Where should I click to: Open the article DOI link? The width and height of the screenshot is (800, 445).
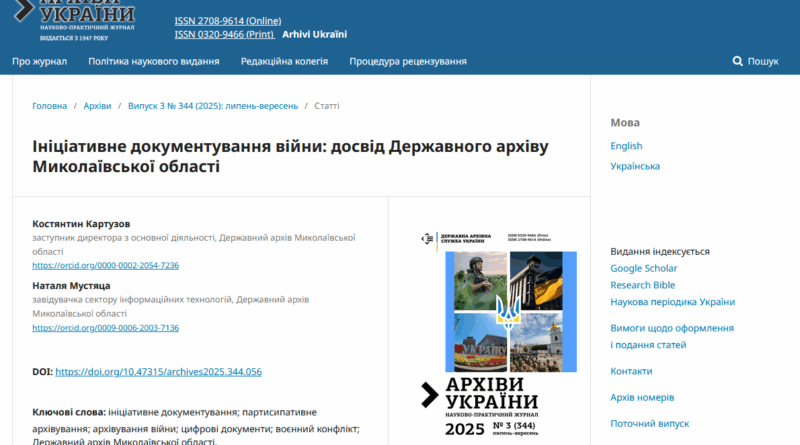click(x=158, y=371)
